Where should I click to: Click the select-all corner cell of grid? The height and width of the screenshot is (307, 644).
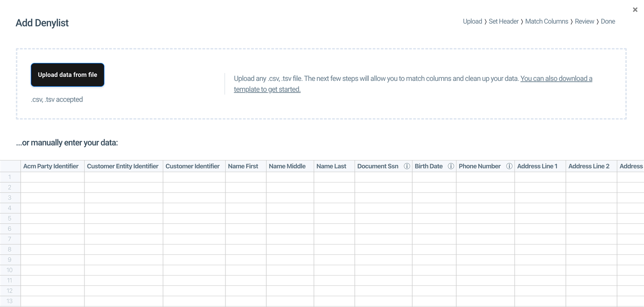pos(10,166)
